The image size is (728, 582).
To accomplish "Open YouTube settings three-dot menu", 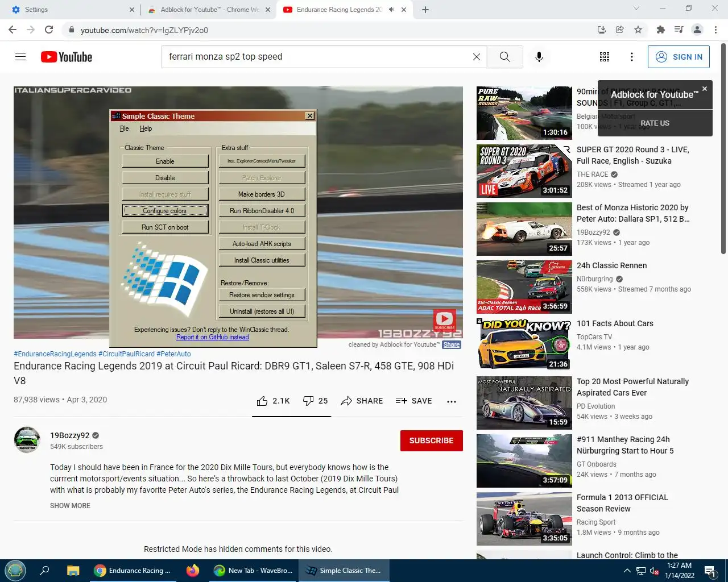I will 631,57.
